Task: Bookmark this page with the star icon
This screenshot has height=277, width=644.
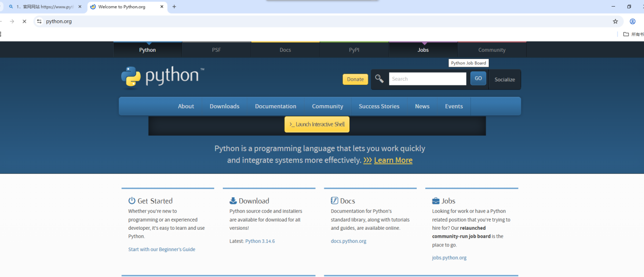Action: [x=616, y=21]
